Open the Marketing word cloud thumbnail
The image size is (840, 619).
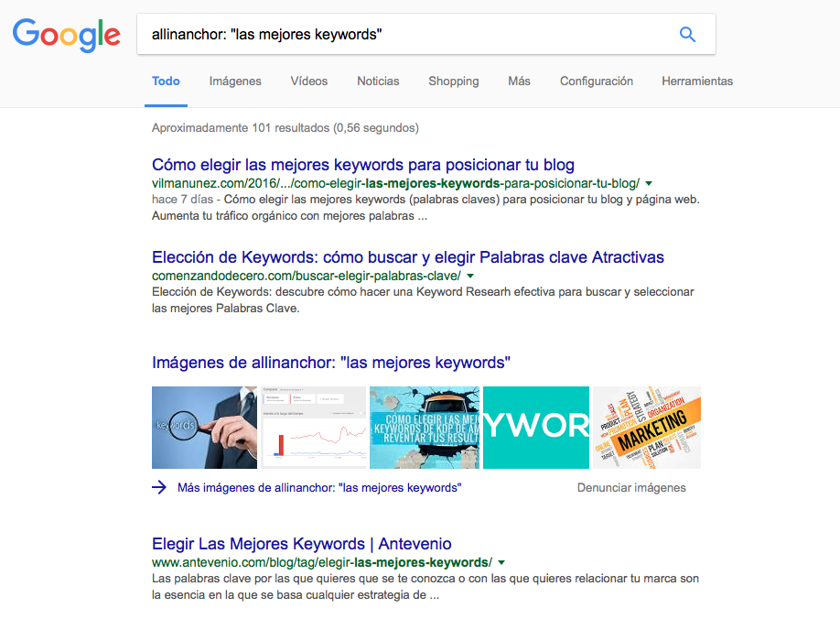647,428
